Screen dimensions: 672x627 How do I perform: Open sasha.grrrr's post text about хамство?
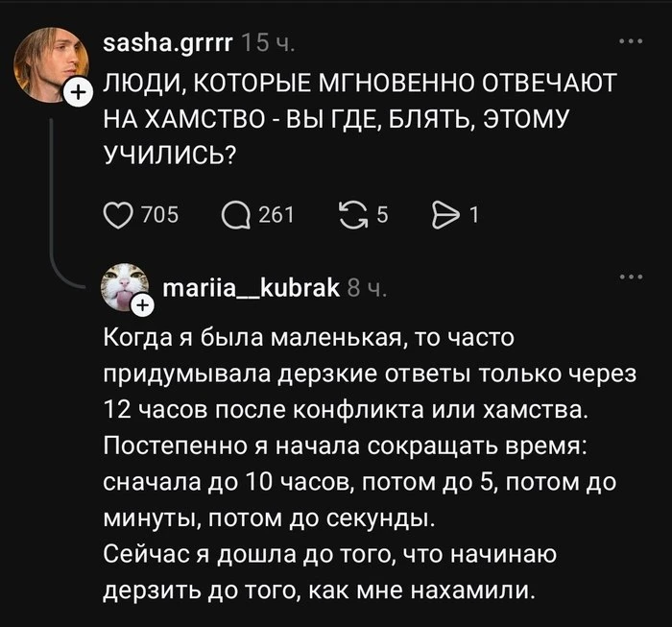[x=360, y=118]
